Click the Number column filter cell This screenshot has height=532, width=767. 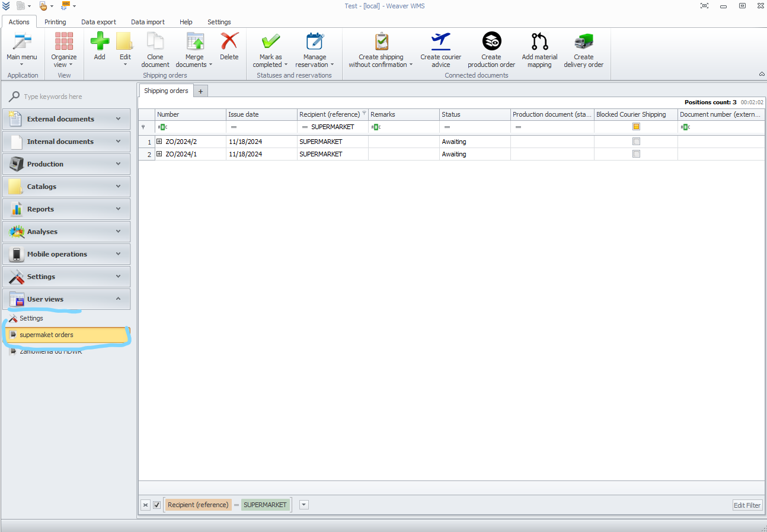point(190,127)
